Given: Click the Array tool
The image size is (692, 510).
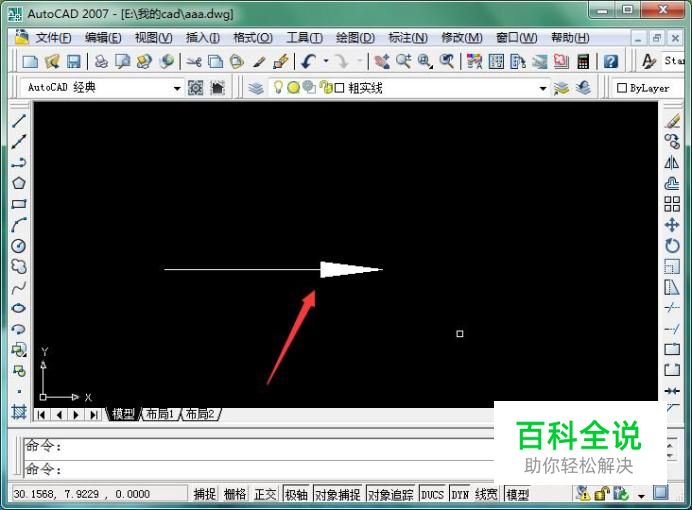Looking at the screenshot, I should [672, 204].
